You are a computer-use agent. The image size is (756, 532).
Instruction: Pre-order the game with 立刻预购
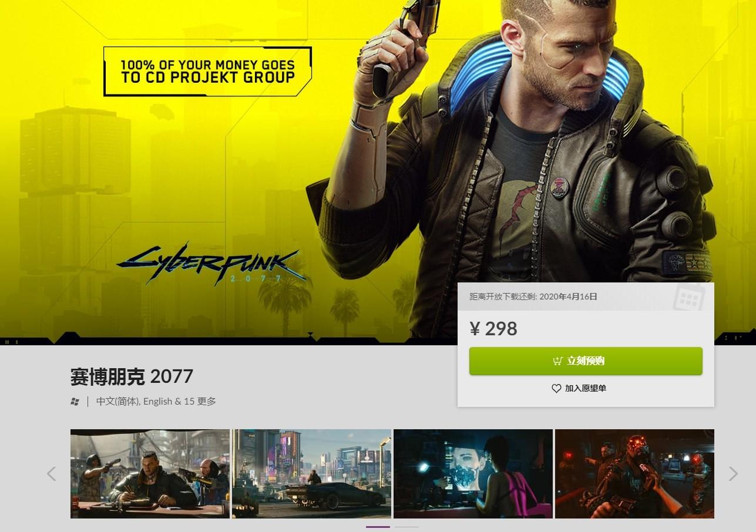tap(586, 361)
